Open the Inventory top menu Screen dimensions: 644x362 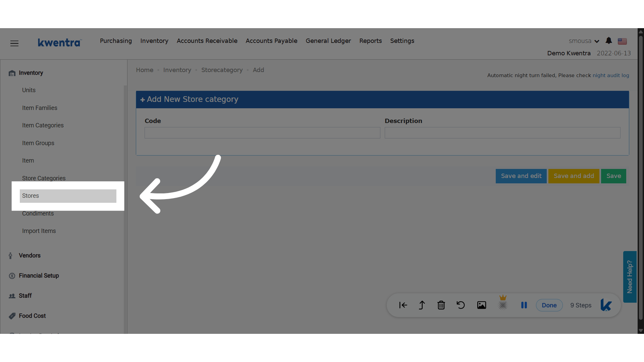pyautogui.click(x=154, y=41)
